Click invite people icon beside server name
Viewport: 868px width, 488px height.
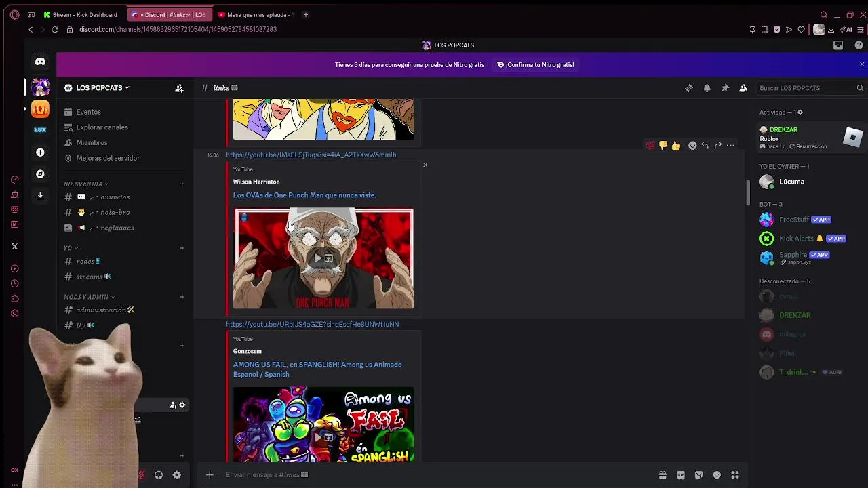[x=179, y=88]
